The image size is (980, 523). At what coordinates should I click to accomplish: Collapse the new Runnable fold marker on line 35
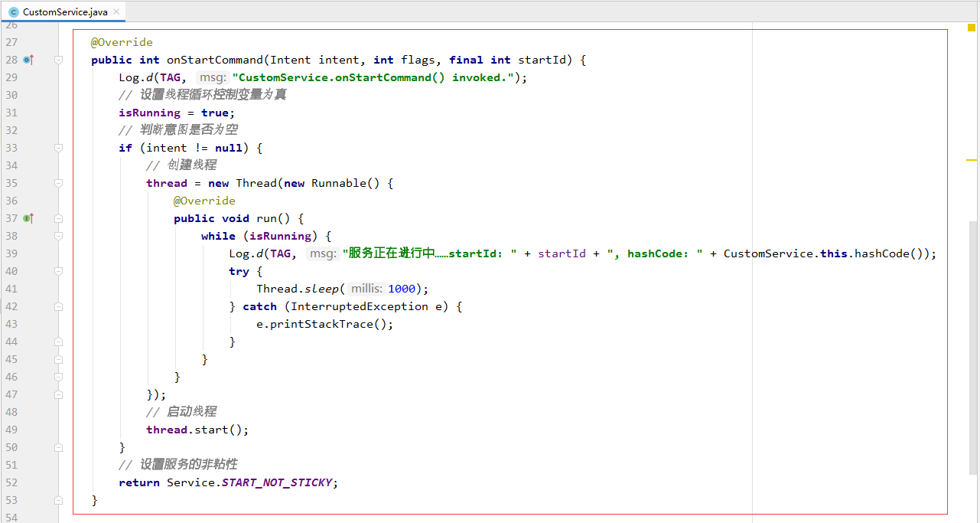click(58, 183)
